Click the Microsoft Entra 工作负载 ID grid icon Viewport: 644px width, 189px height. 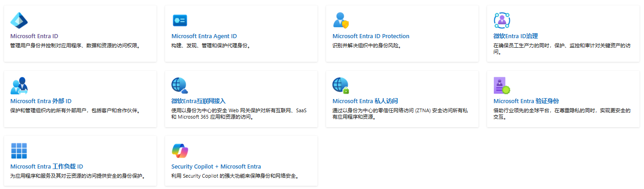(19, 151)
